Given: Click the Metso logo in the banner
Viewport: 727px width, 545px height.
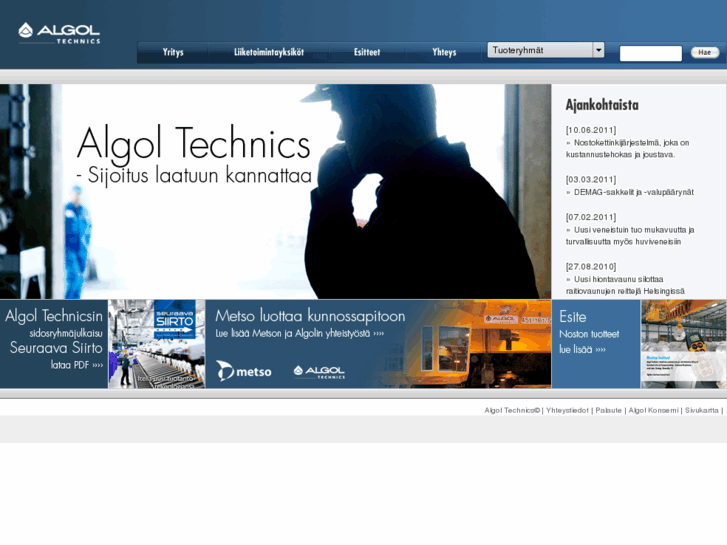Looking at the screenshot, I should [244, 371].
